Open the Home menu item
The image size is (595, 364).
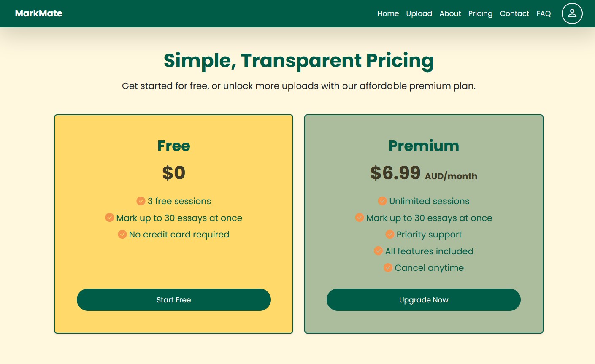pyautogui.click(x=388, y=13)
